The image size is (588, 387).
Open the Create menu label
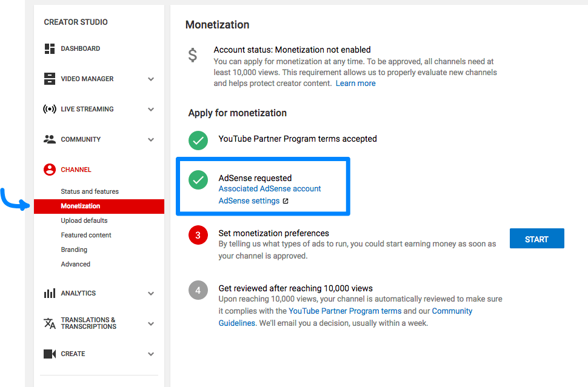coord(73,354)
